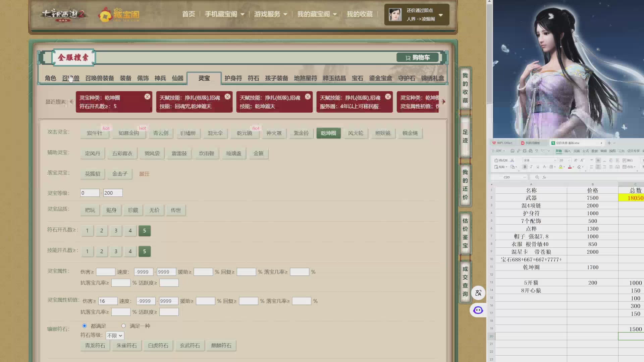Click the fx insert function icon
644x362 pixels.
544,177
